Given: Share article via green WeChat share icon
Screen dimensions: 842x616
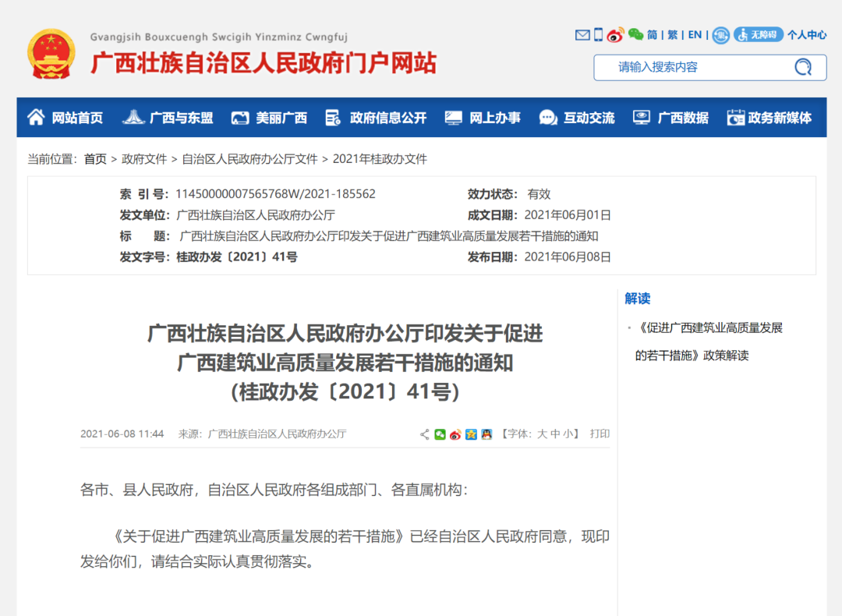Looking at the screenshot, I should point(440,434).
